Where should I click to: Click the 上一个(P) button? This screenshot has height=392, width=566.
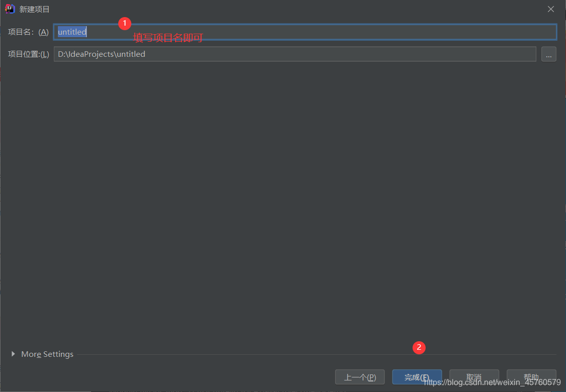click(360, 377)
